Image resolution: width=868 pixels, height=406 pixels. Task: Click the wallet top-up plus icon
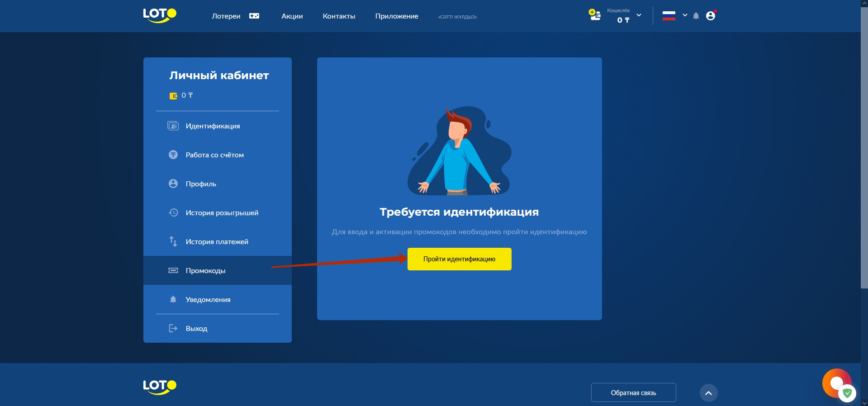pyautogui.click(x=594, y=15)
